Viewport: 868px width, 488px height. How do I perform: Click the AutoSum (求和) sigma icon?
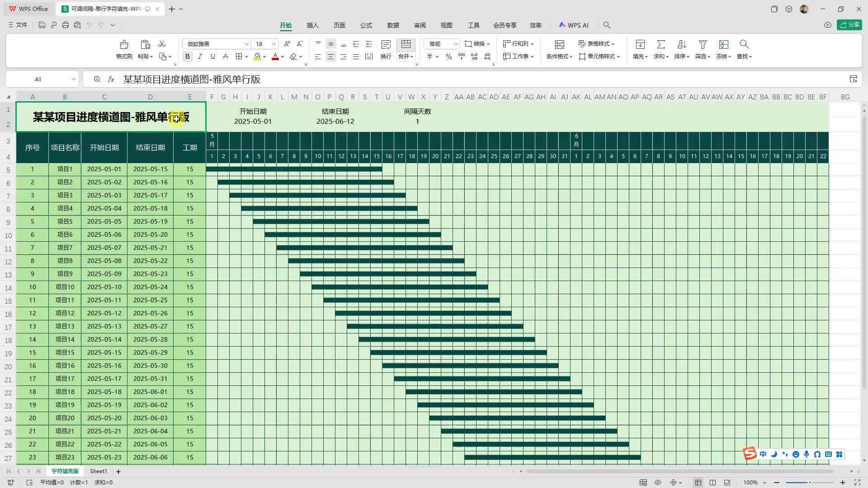pyautogui.click(x=660, y=45)
